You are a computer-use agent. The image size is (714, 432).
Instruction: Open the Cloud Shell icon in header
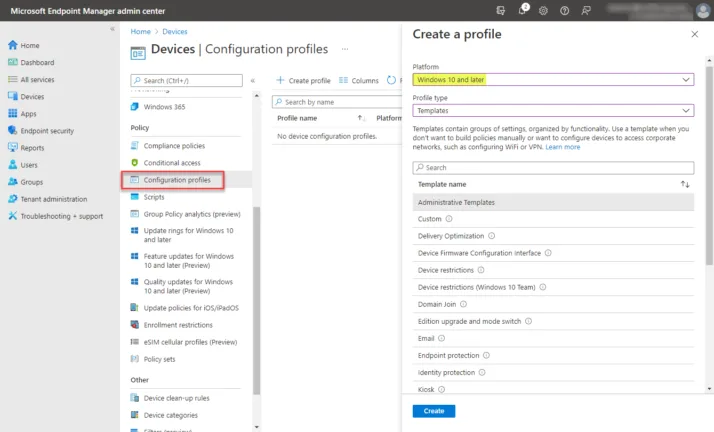click(500, 10)
